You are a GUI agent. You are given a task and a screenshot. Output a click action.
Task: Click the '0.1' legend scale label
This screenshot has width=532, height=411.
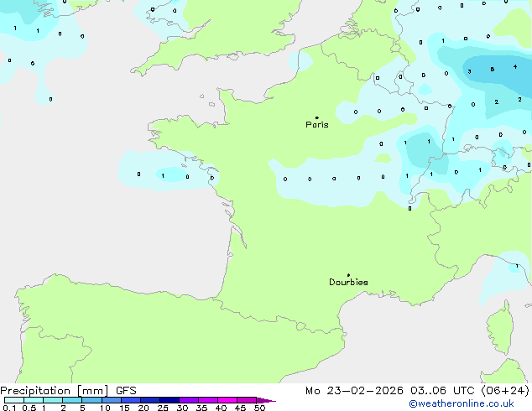(x=9, y=408)
